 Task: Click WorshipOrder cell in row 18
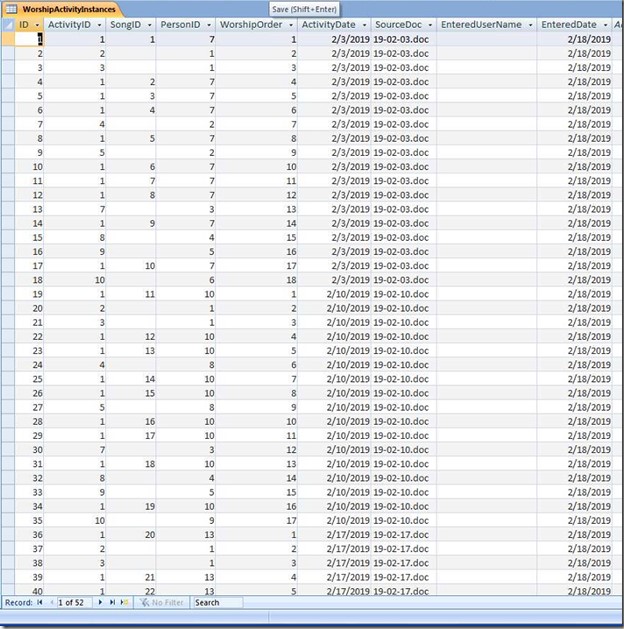coord(257,280)
